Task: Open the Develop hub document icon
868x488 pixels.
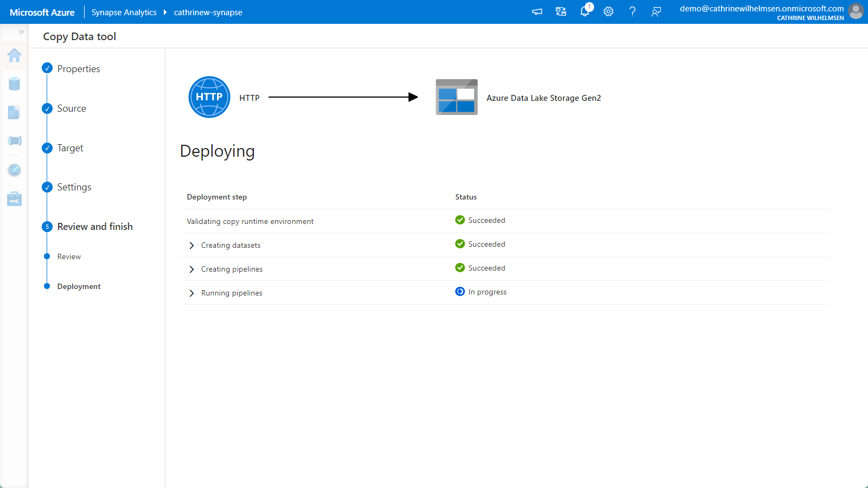Action: point(14,112)
